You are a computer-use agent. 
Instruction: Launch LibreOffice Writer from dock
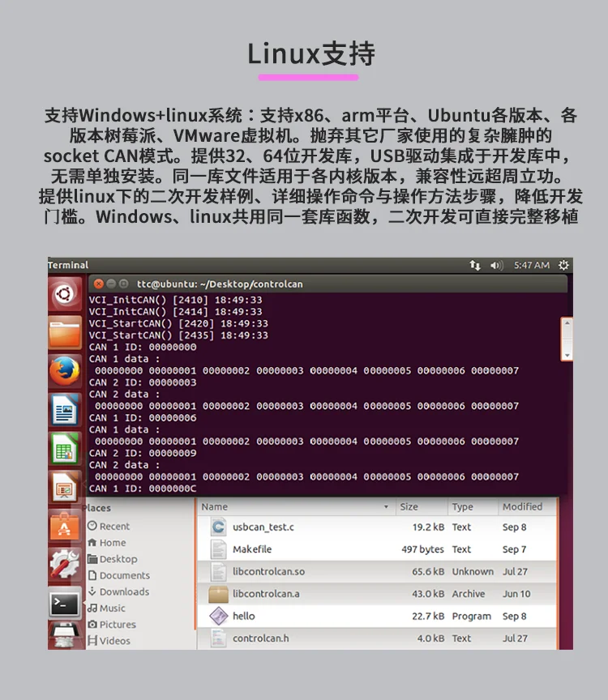click(65, 409)
